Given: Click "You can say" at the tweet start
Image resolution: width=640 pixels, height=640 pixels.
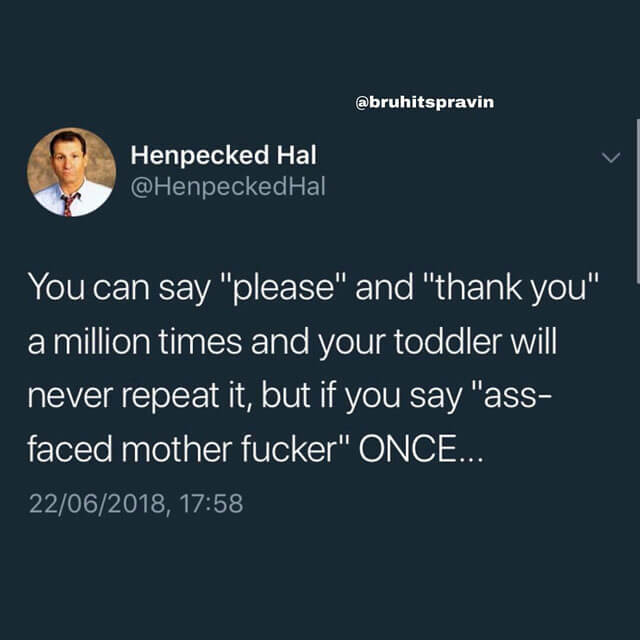Looking at the screenshot, I should pos(119,289).
